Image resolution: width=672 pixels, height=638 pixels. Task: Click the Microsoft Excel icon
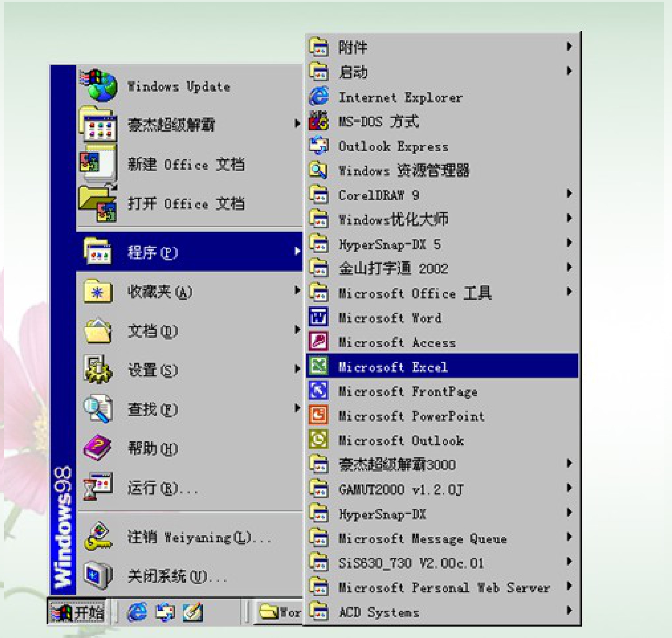tap(319, 366)
